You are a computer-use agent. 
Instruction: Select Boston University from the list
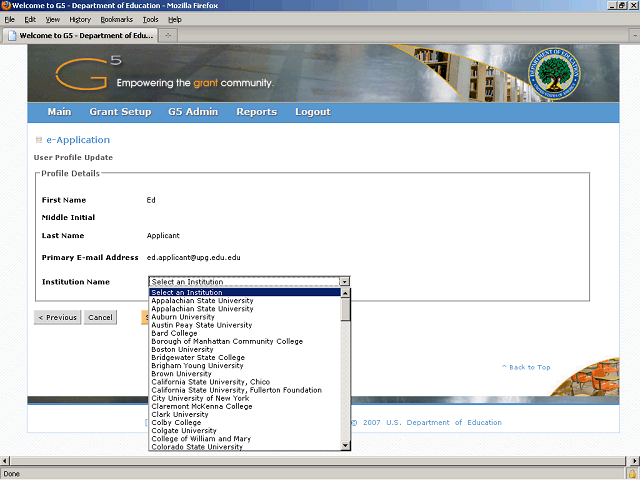(x=244, y=349)
